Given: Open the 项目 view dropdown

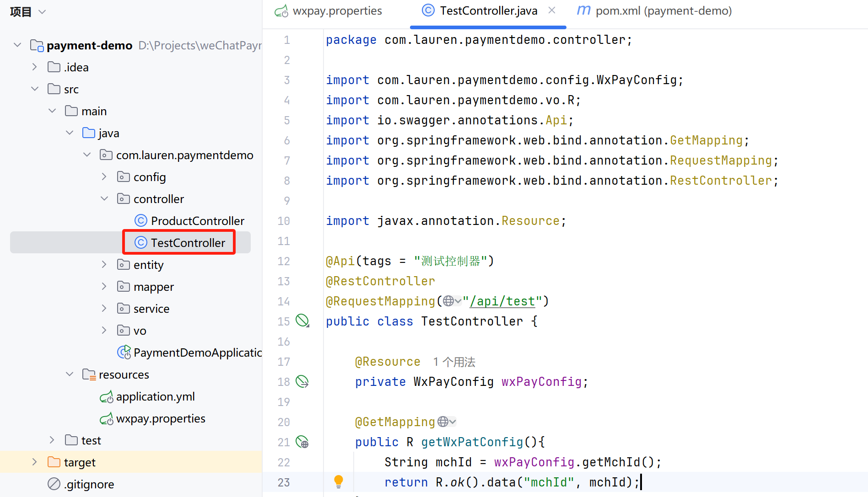Looking at the screenshot, I should click(x=42, y=11).
